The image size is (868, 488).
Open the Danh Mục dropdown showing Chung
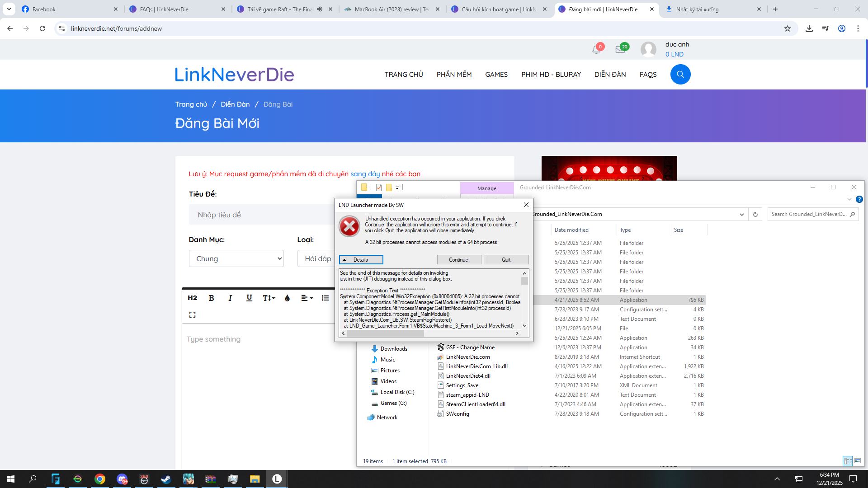tap(236, 259)
